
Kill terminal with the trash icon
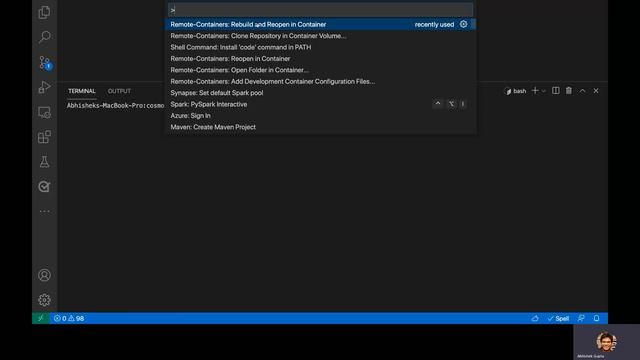[x=569, y=91]
